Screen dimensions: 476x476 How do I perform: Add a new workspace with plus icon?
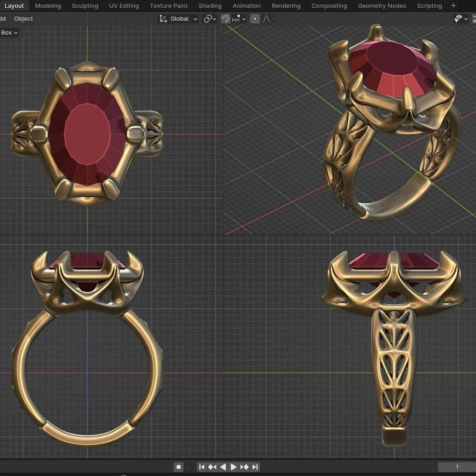coord(453,6)
